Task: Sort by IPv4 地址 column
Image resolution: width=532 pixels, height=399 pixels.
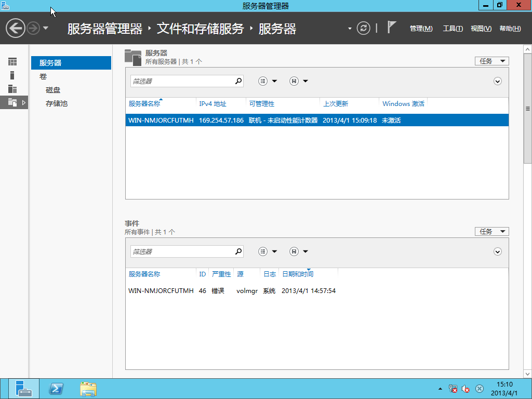Action: (x=212, y=104)
